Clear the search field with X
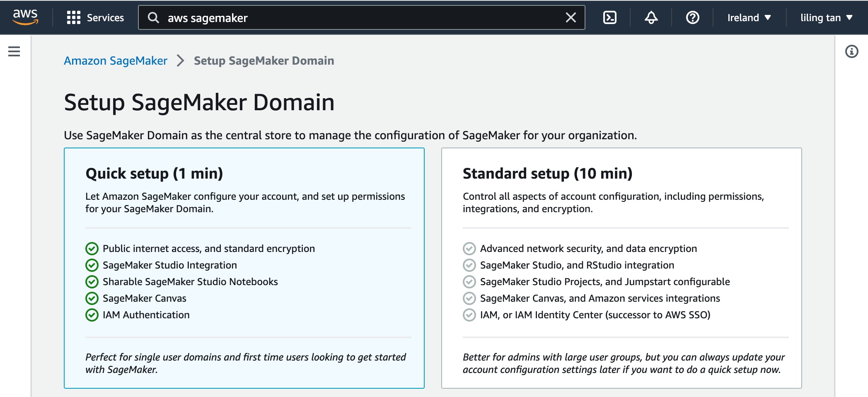868x397 pixels. tap(571, 17)
